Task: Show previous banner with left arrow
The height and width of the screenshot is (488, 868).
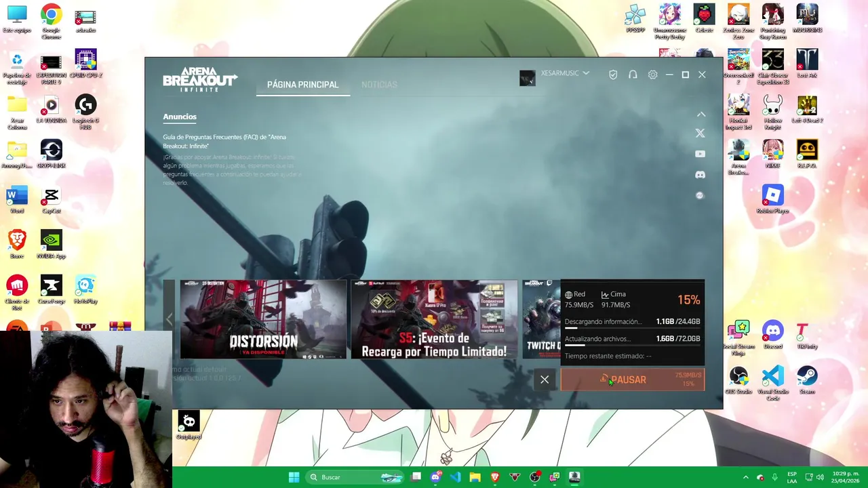Action: [x=170, y=319]
